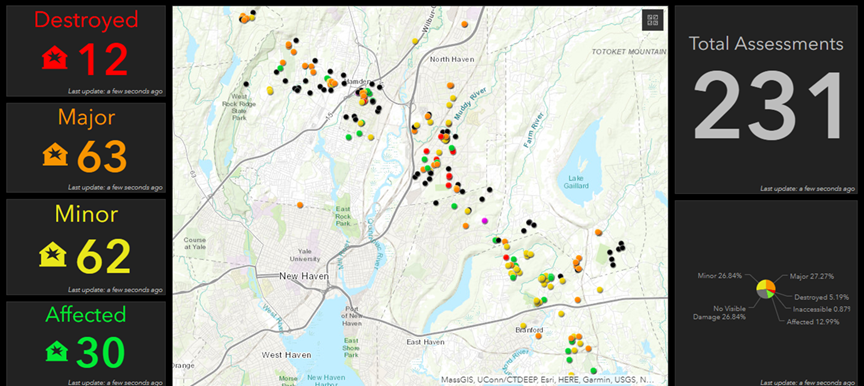The width and height of the screenshot is (864, 386).
Task: Click the East Shore Park label
Action: click(x=351, y=348)
